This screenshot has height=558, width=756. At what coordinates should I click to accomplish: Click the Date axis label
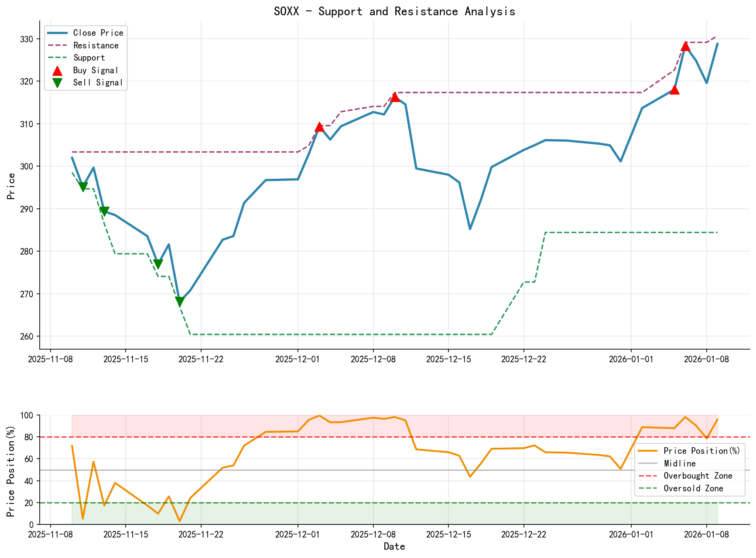click(395, 546)
